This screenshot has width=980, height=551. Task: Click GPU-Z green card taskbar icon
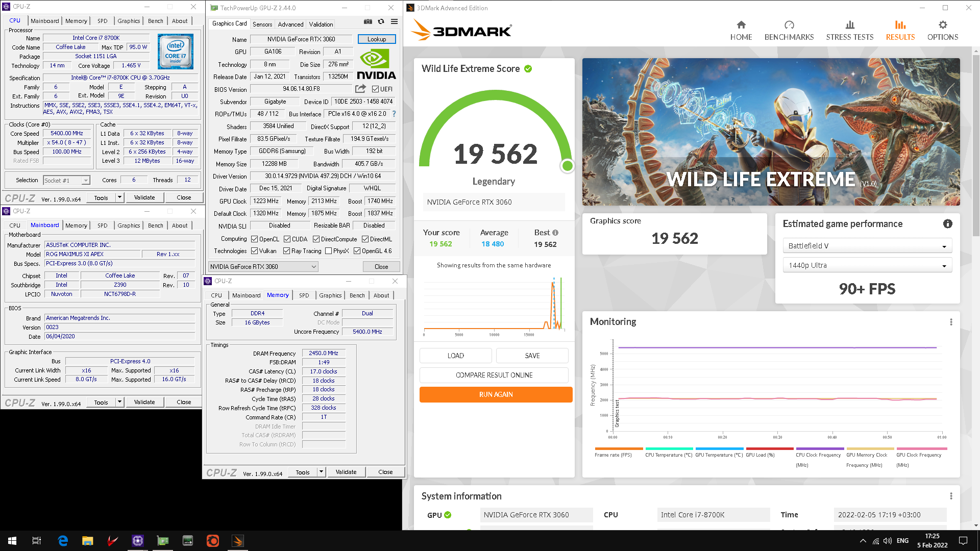(x=162, y=541)
